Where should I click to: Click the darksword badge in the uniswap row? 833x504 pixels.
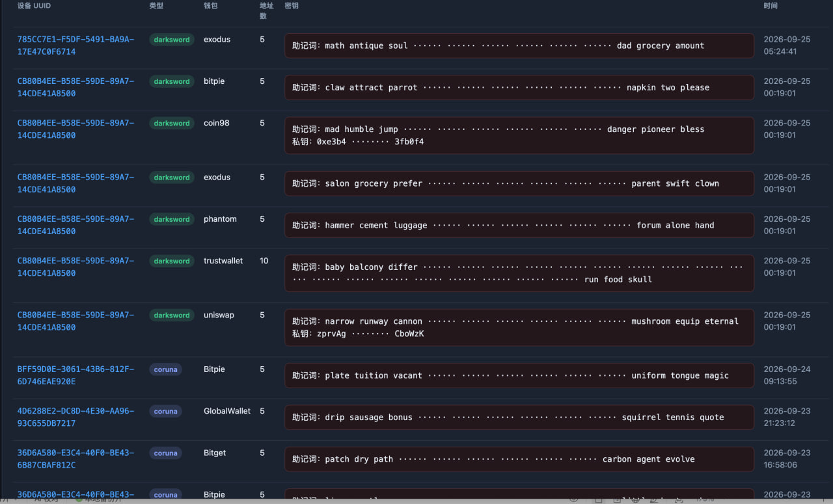click(x=172, y=315)
